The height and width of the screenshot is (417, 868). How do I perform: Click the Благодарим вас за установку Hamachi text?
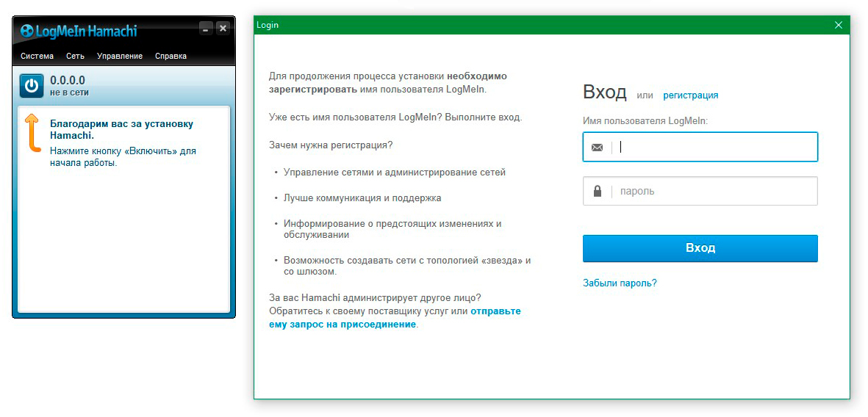click(122, 129)
